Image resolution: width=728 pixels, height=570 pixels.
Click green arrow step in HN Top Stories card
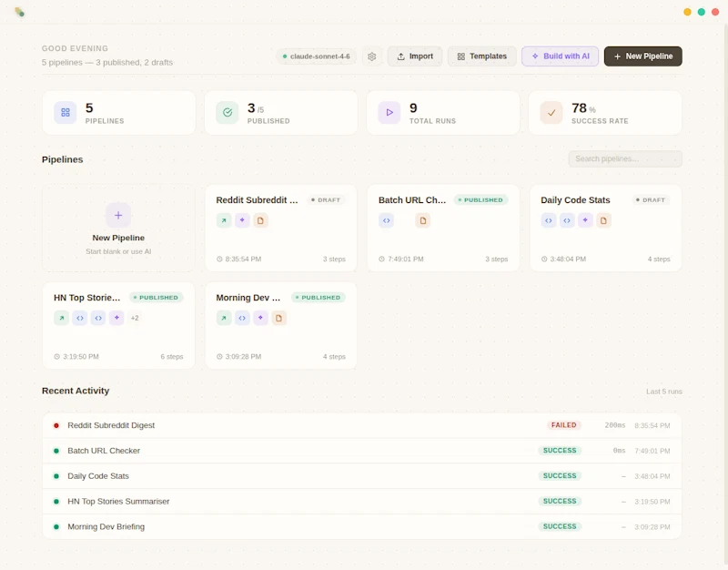(x=61, y=318)
